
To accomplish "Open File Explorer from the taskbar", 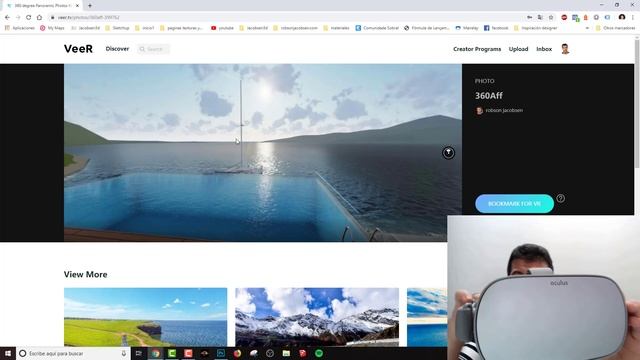I will [286, 353].
